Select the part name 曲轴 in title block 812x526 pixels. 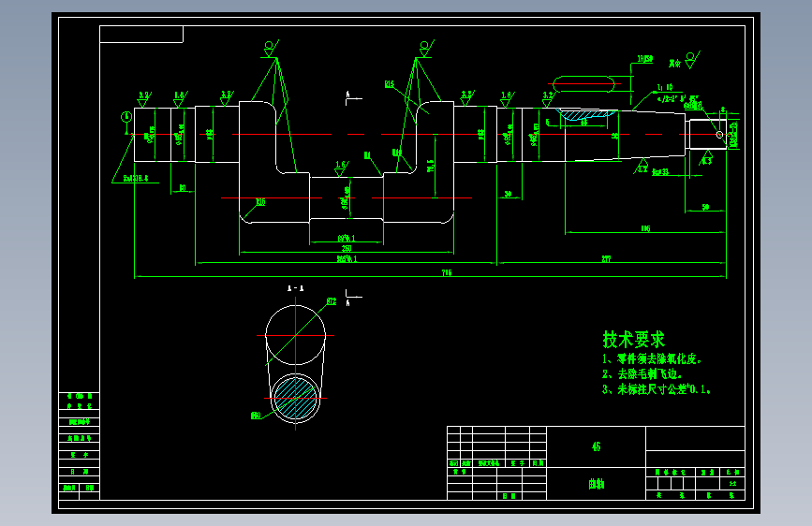pos(596,484)
